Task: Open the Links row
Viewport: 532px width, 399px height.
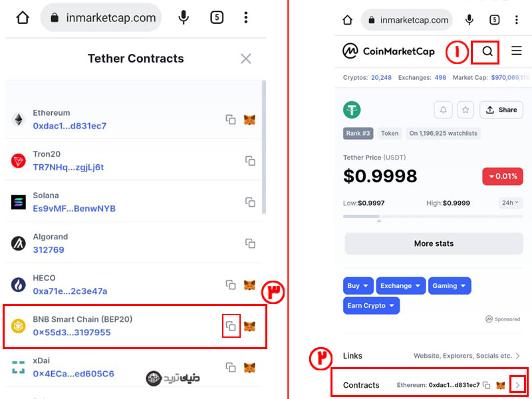Action: coord(432,356)
